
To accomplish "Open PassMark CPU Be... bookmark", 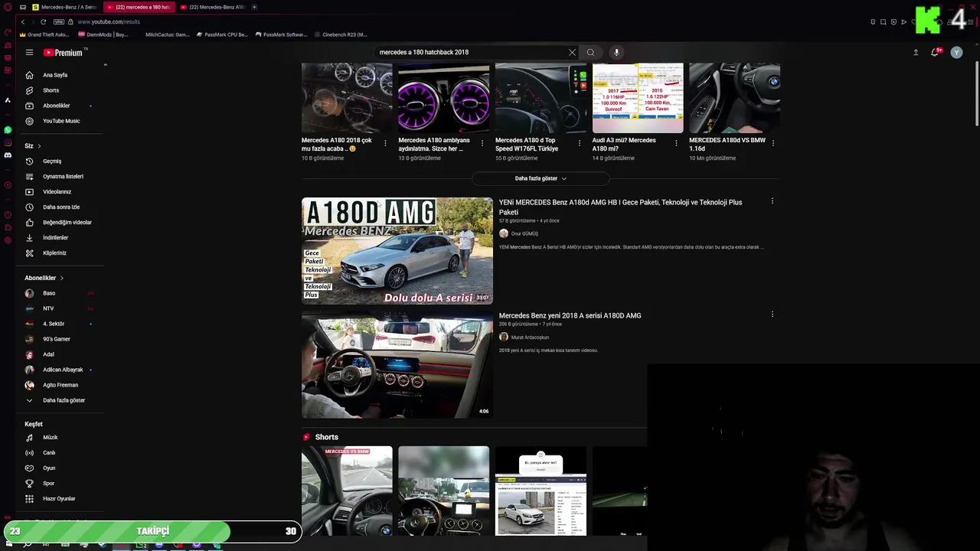I will point(222,34).
